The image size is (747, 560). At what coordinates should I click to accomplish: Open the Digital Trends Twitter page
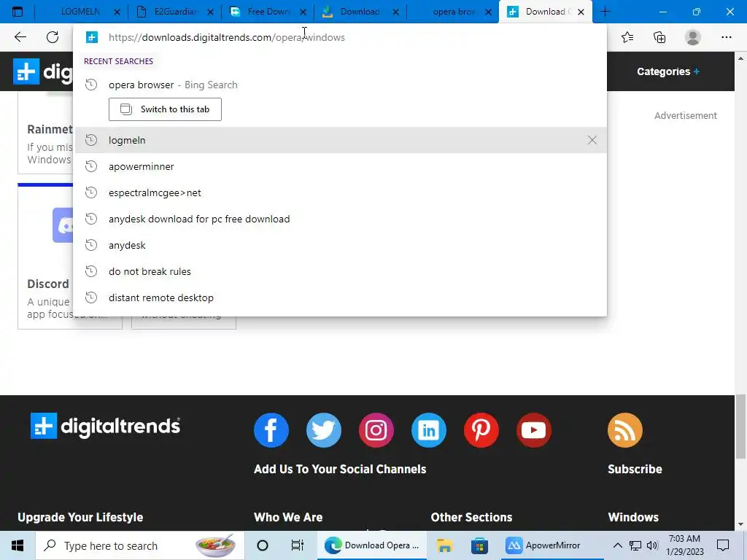(x=323, y=430)
